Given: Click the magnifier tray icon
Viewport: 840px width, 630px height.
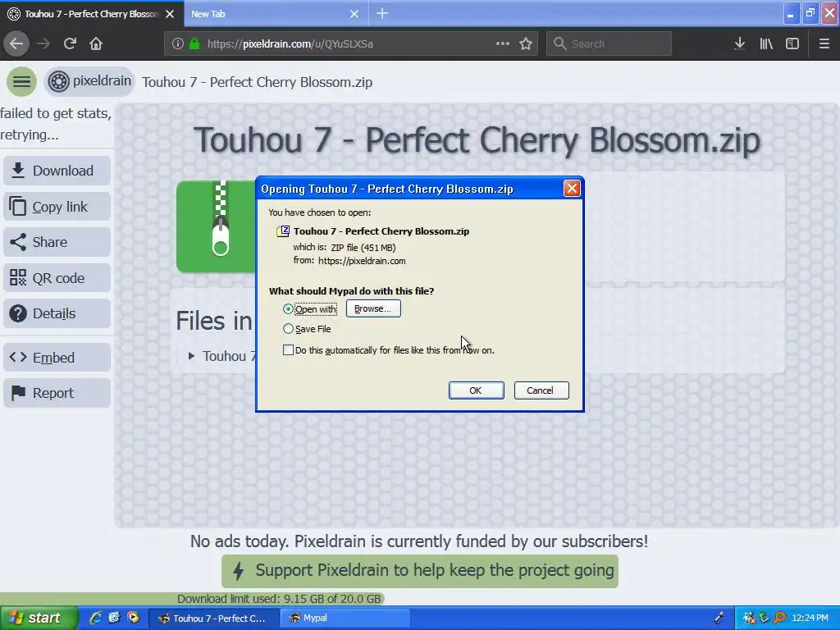Looking at the screenshot, I should [x=779, y=619].
